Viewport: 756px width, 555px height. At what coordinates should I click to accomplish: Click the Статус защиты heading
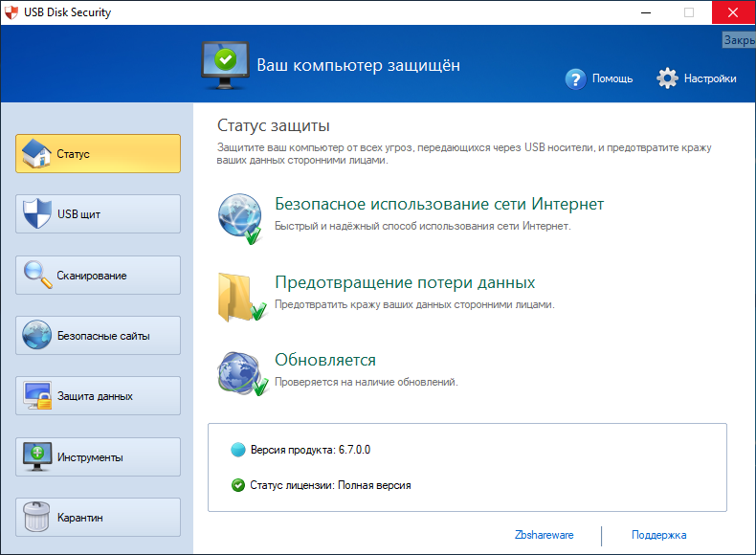274,125
